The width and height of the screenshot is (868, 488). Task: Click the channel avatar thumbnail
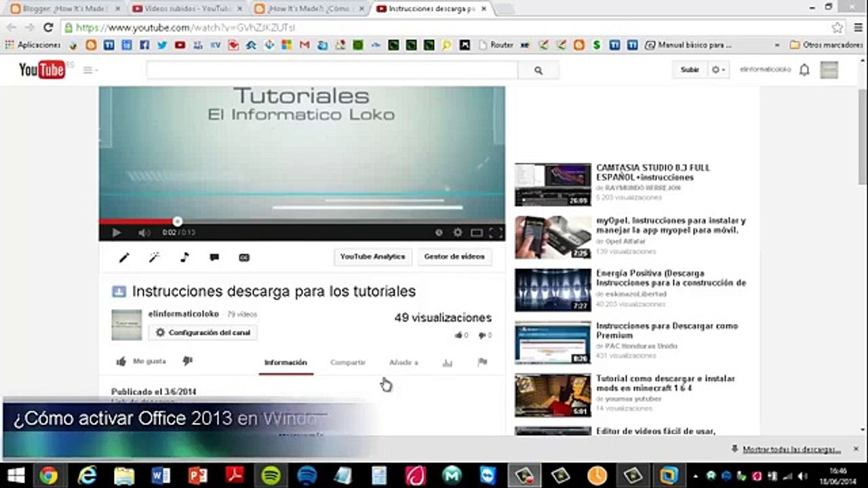coord(127,325)
